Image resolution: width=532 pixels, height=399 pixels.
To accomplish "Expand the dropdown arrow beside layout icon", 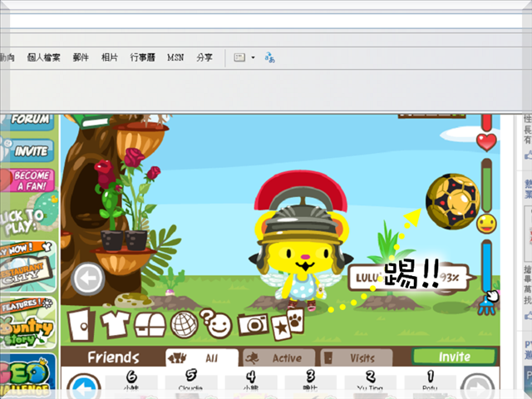I will pos(253,57).
